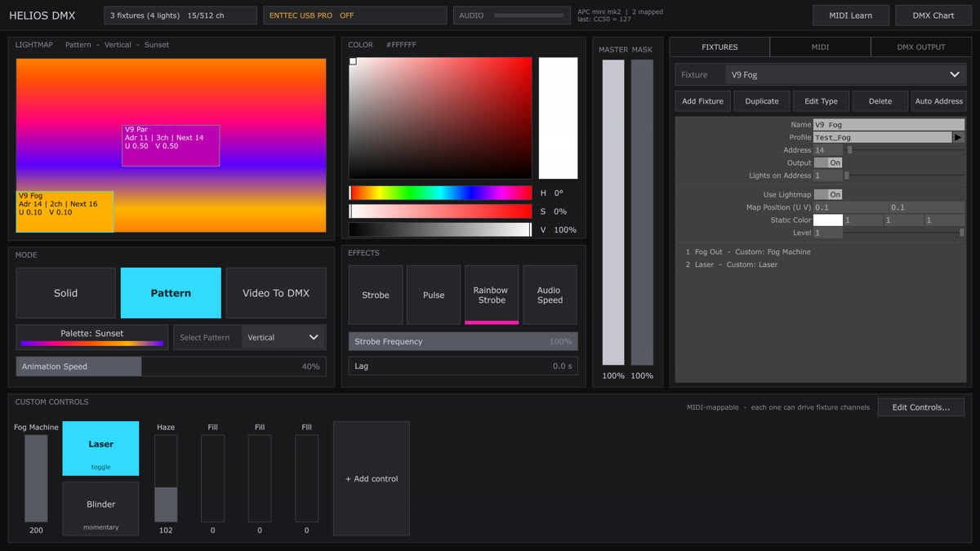980x551 pixels.
Task: Click the Saturation S slider
Action: point(440,211)
